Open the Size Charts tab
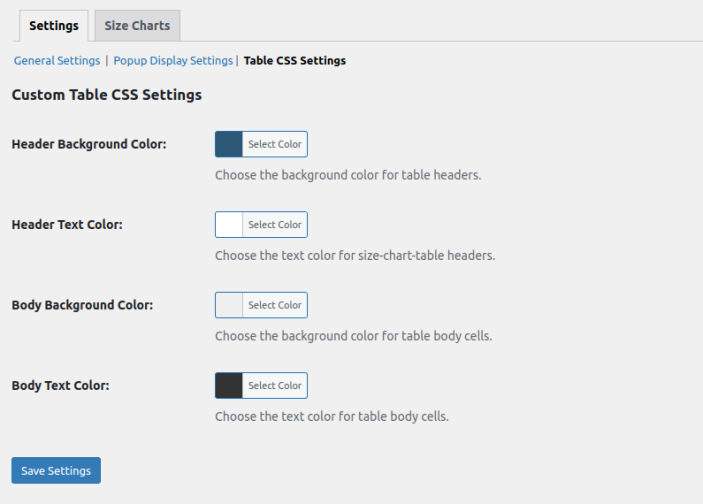 137,26
